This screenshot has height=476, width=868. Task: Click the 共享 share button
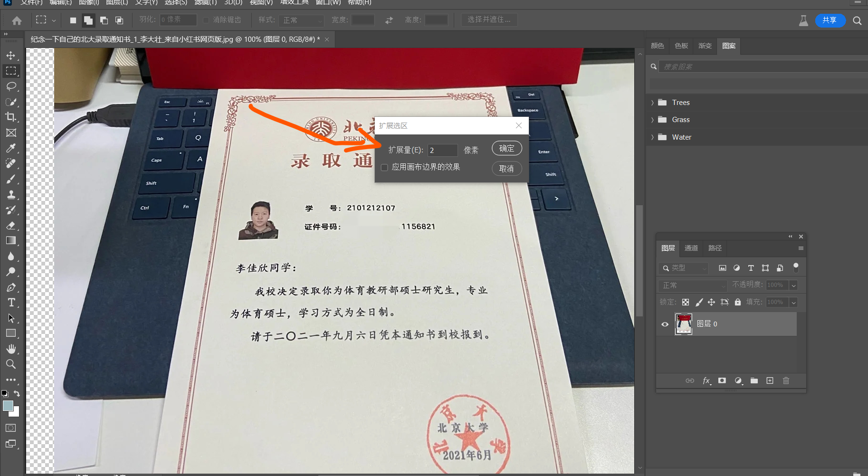pyautogui.click(x=830, y=20)
